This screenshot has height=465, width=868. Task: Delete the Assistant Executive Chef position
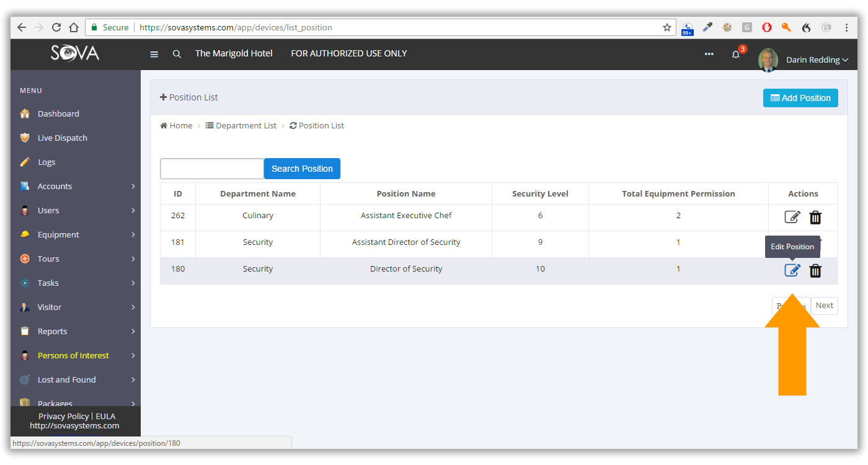[x=815, y=217]
